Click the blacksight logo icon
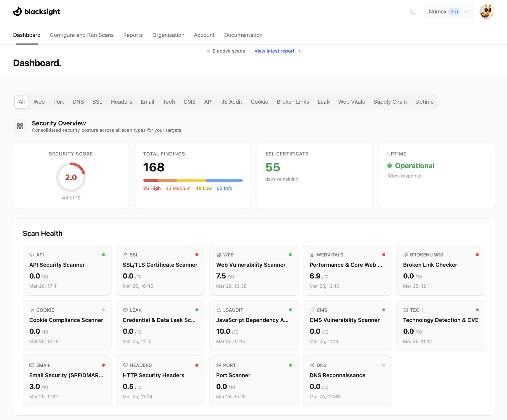Image resolution: width=507 pixels, height=420 pixels. (17, 11)
